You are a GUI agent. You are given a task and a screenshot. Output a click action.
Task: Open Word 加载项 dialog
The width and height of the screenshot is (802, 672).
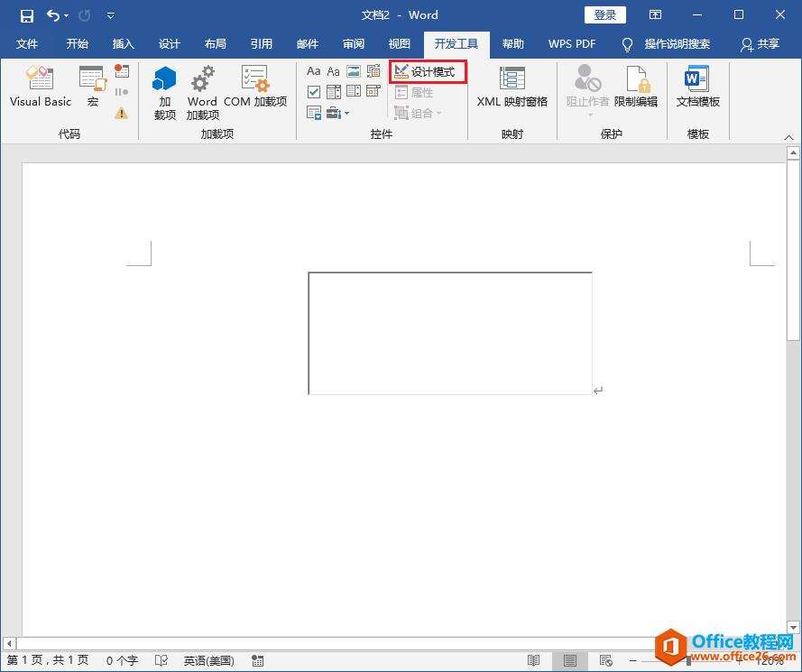(x=203, y=93)
